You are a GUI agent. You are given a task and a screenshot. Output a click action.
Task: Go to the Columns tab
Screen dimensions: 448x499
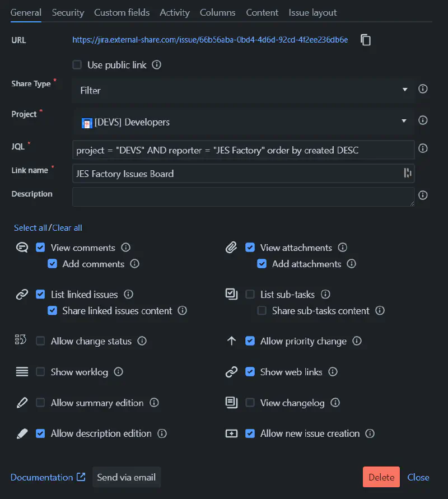pos(218,13)
